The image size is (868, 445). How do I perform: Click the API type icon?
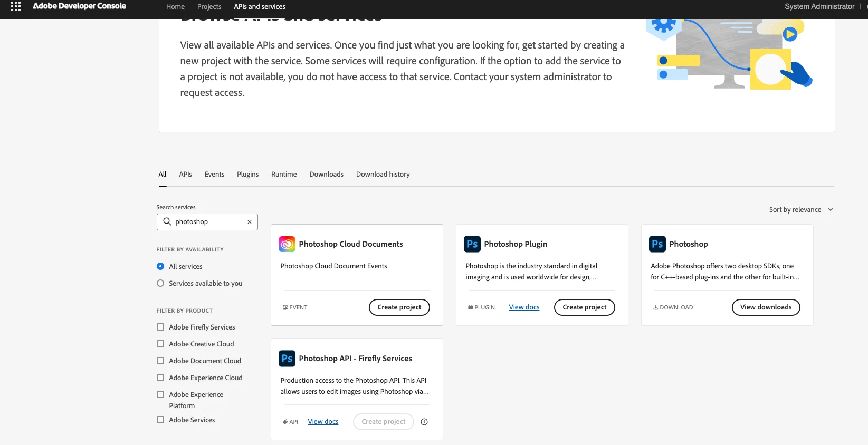tap(285, 422)
